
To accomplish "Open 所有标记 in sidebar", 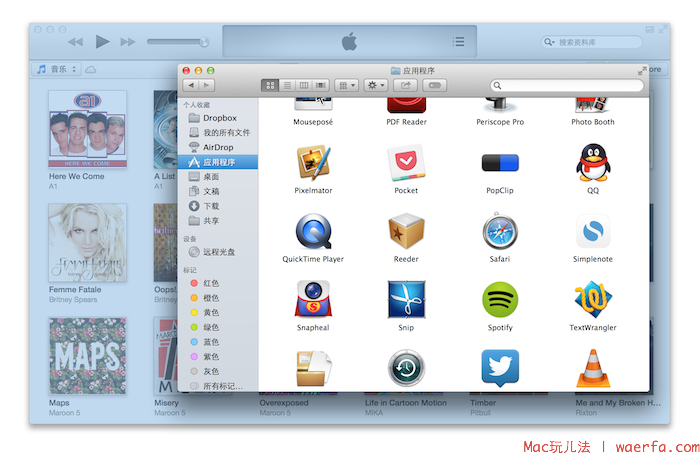I will point(218,386).
